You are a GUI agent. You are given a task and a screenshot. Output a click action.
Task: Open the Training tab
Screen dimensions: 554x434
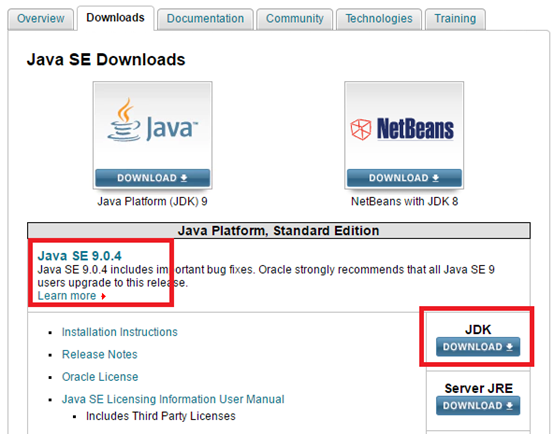(455, 19)
